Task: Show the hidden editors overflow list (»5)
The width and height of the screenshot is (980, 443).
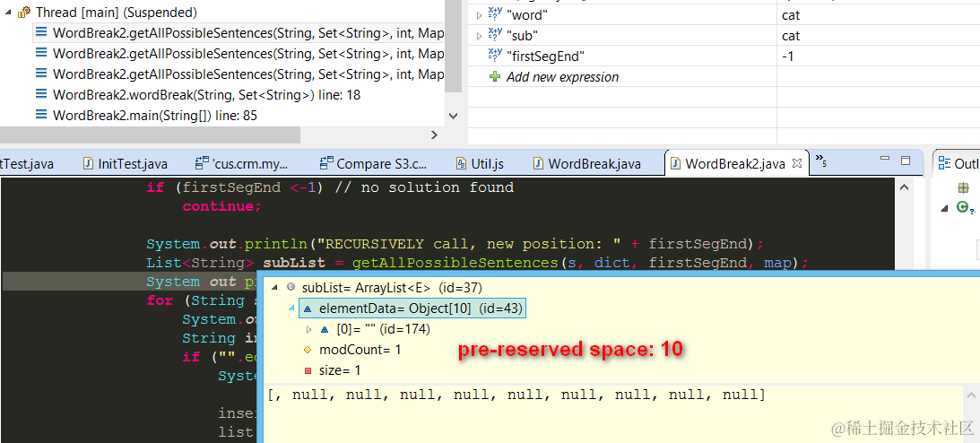Action: [x=821, y=161]
